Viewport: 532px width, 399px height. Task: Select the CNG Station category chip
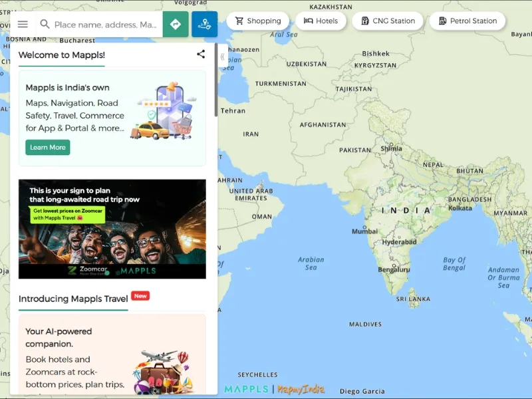click(388, 21)
